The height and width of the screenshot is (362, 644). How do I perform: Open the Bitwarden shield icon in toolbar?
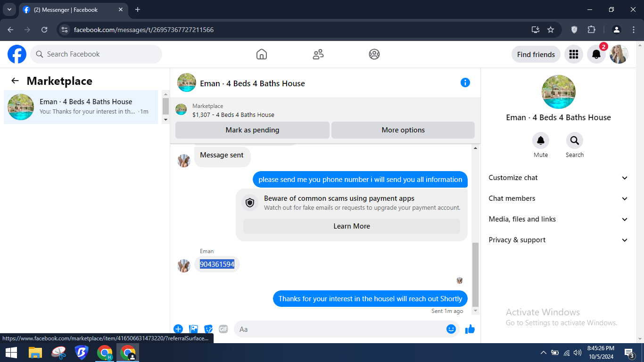(x=574, y=30)
